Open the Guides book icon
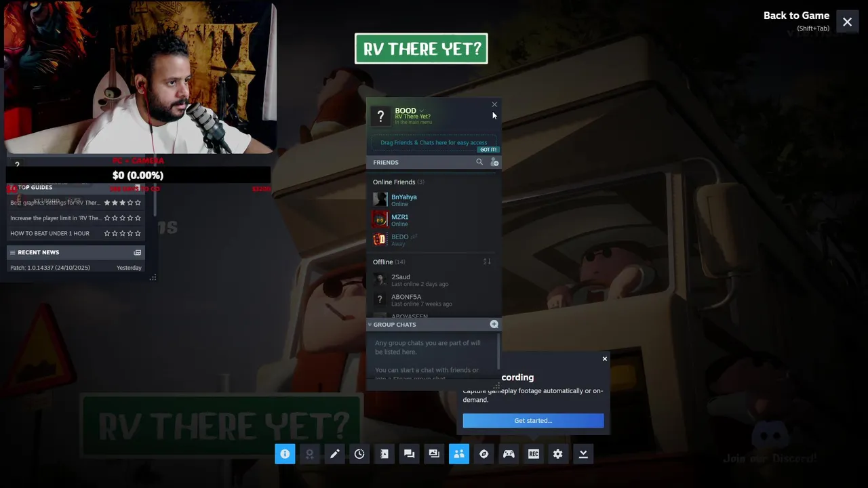 (x=384, y=454)
